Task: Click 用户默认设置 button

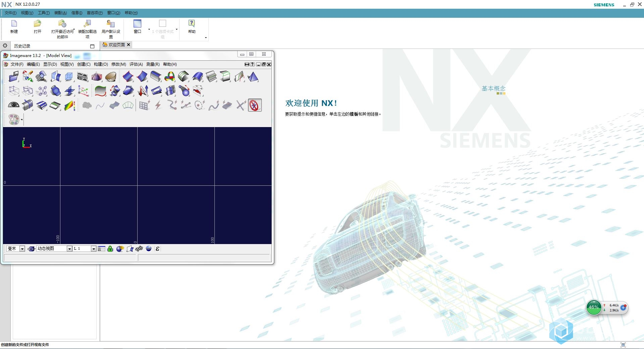Action: click(x=111, y=29)
